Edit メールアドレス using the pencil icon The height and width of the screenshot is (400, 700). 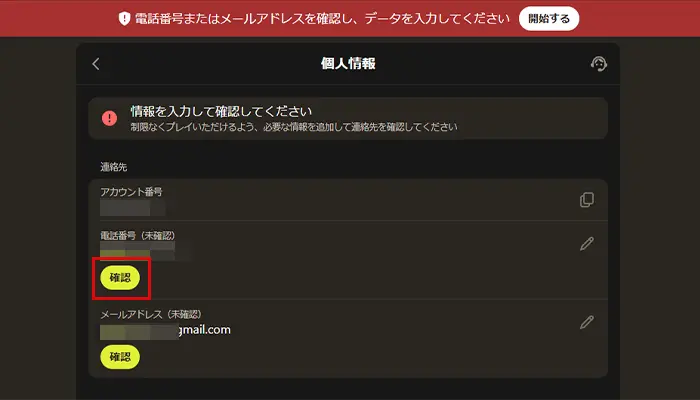[587, 322]
